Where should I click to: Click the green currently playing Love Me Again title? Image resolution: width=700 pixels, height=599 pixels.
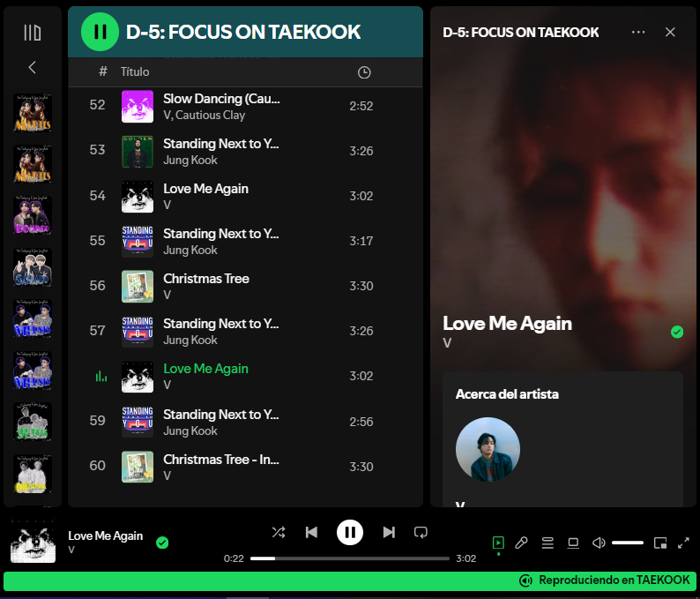click(x=205, y=369)
